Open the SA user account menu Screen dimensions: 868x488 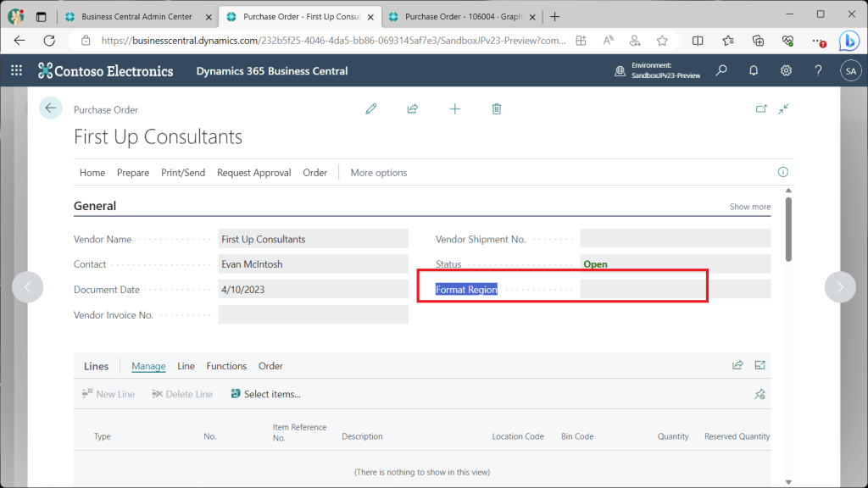tap(851, 71)
